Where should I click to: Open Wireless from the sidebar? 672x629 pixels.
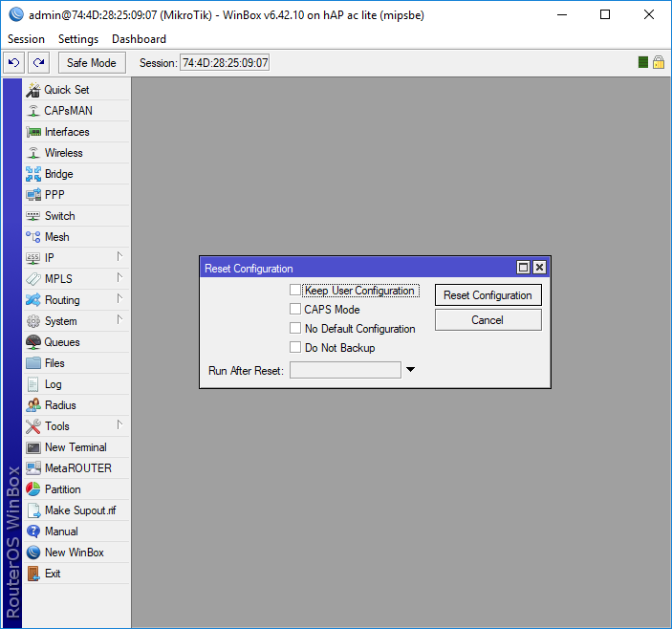pos(63,153)
